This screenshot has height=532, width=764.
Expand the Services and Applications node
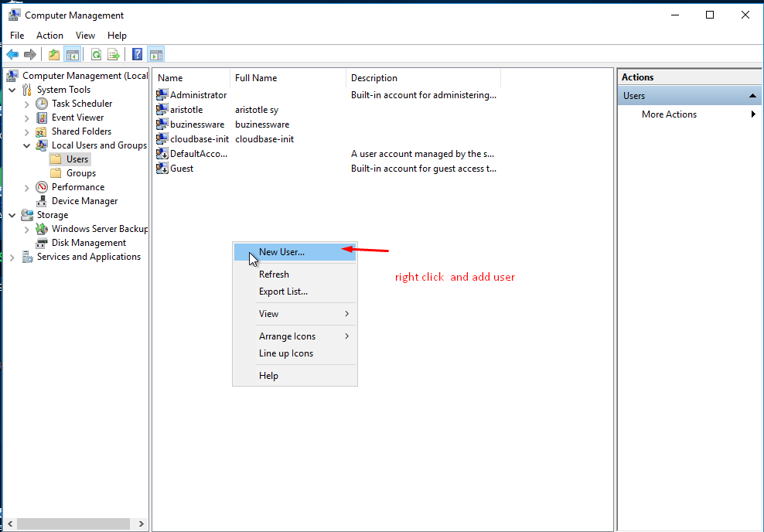(x=11, y=256)
